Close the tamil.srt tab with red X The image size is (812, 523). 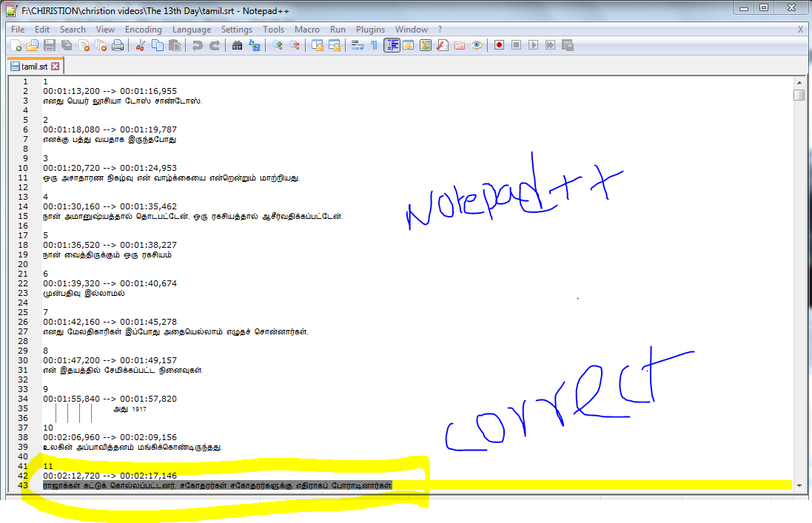click(56, 67)
